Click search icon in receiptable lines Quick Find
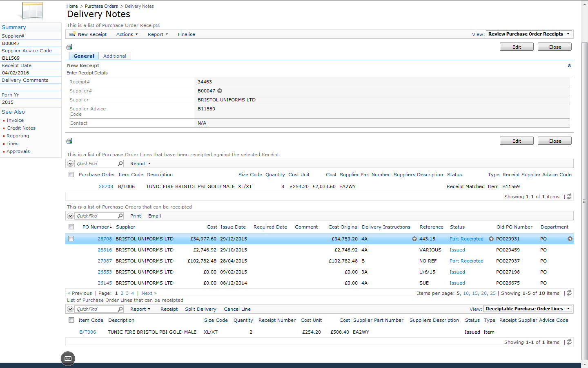The image size is (588, 368). [120, 309]
